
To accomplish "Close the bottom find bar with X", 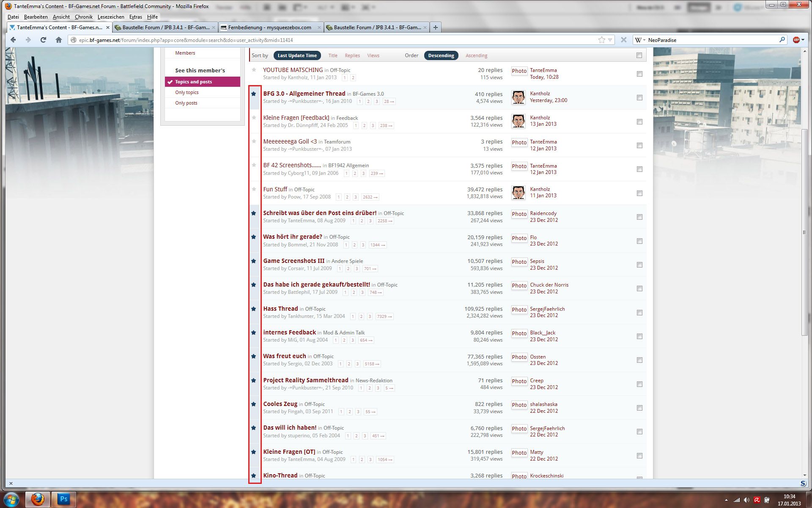I will (x=11, y=483).
